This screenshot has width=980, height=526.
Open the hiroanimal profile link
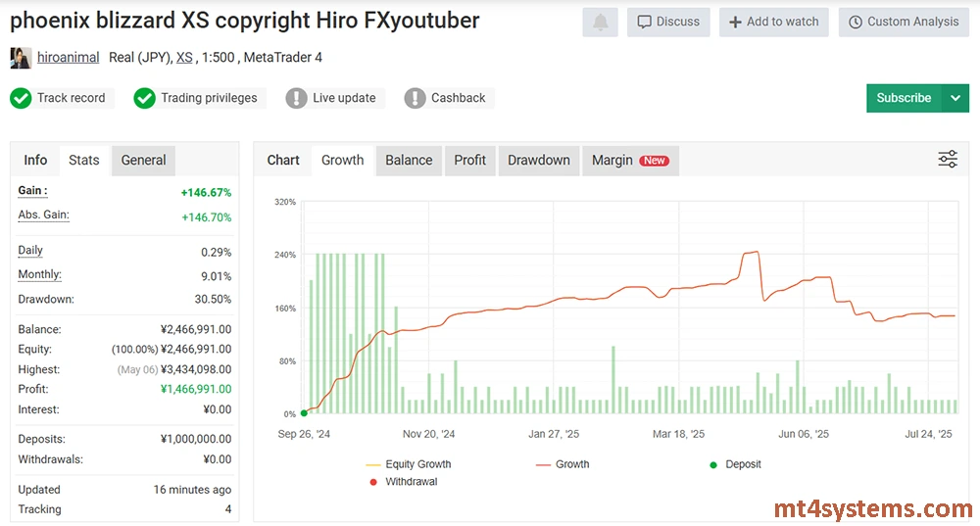click(68, 58)
